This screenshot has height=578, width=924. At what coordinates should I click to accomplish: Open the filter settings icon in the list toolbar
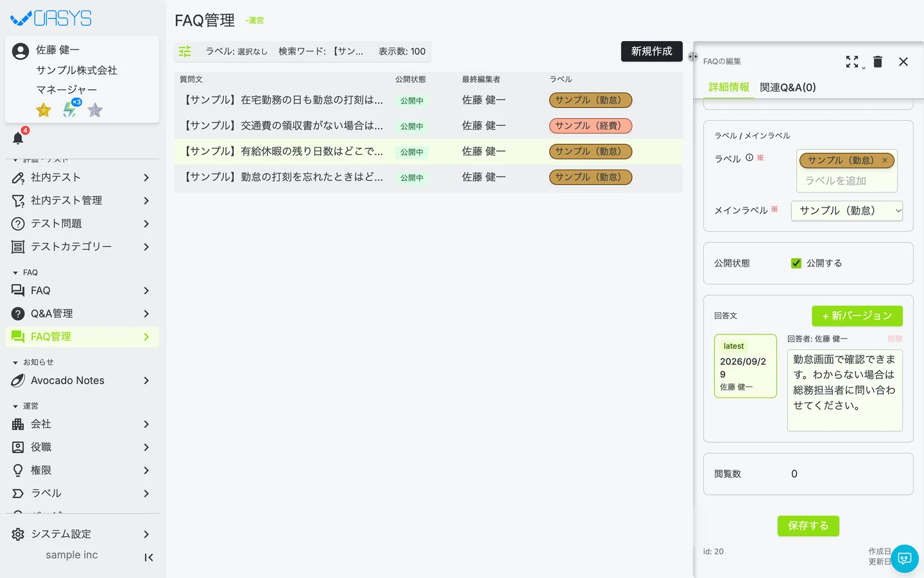click(185, 51)
